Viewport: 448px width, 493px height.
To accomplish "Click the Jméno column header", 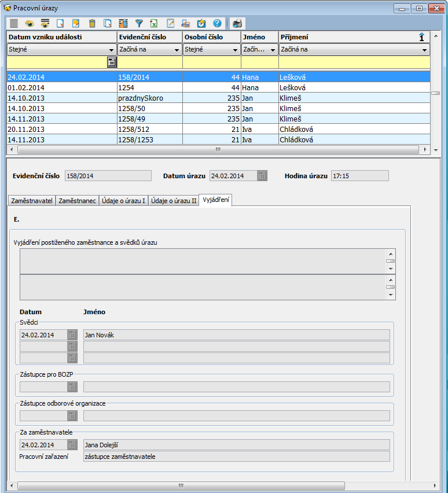I will click(x=259, y=37).
